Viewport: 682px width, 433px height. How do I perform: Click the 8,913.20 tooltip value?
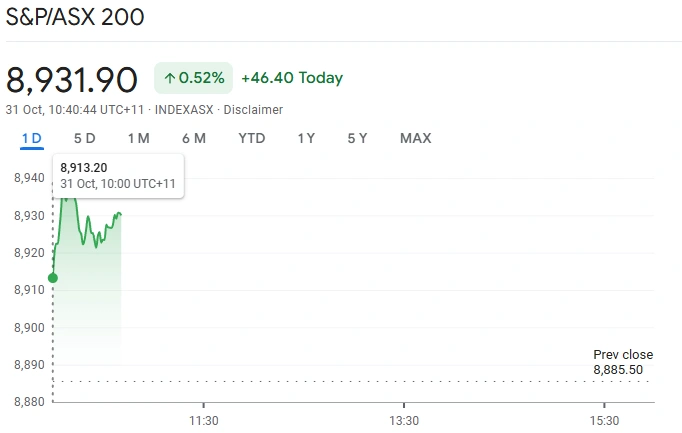pyautogui.click(x=85, y=167)
